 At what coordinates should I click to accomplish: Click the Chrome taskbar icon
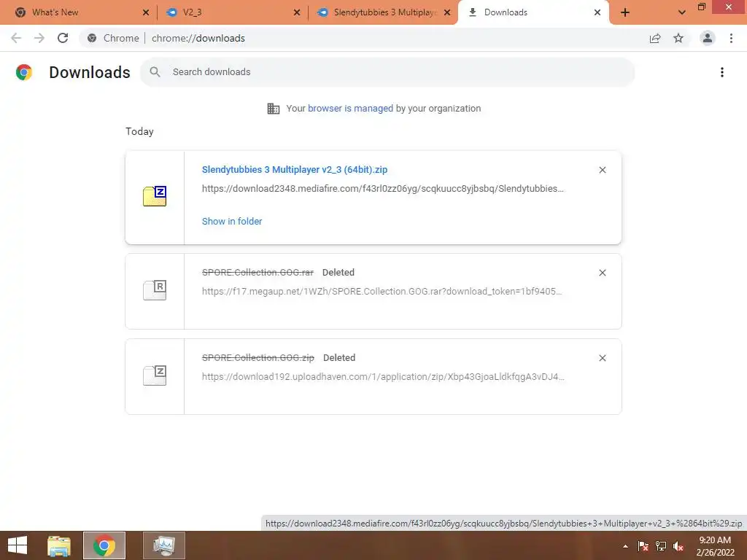[104, 545]
